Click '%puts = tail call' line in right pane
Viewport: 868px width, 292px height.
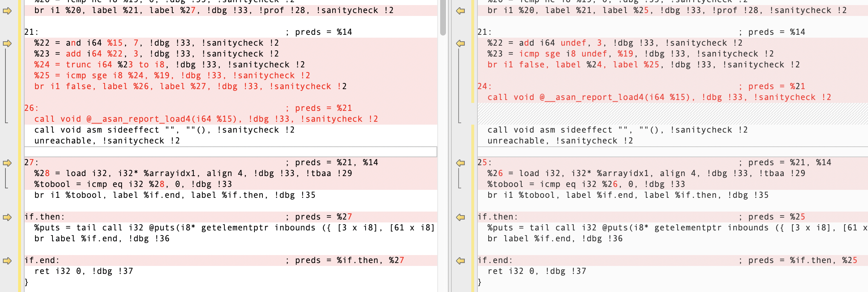click(x=678, y=228)
